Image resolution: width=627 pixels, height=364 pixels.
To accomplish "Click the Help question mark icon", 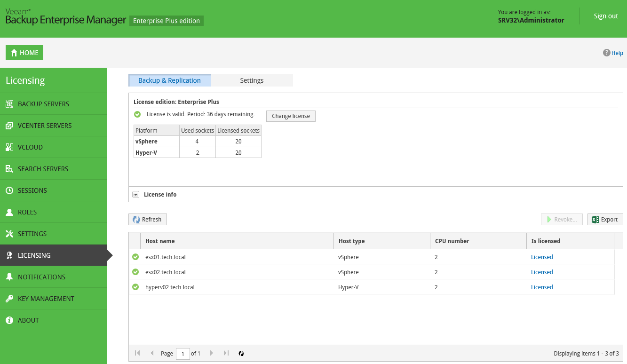I will pos(607,53).
